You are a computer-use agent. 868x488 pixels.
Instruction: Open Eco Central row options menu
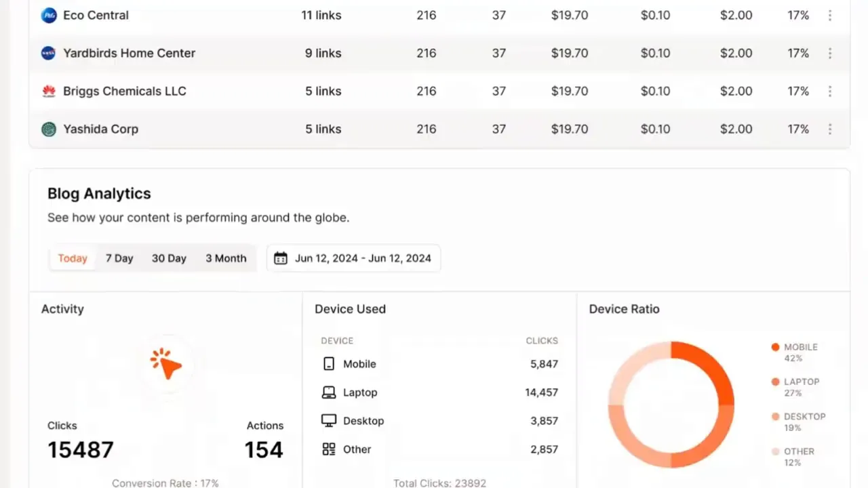(x=830, y=15)
